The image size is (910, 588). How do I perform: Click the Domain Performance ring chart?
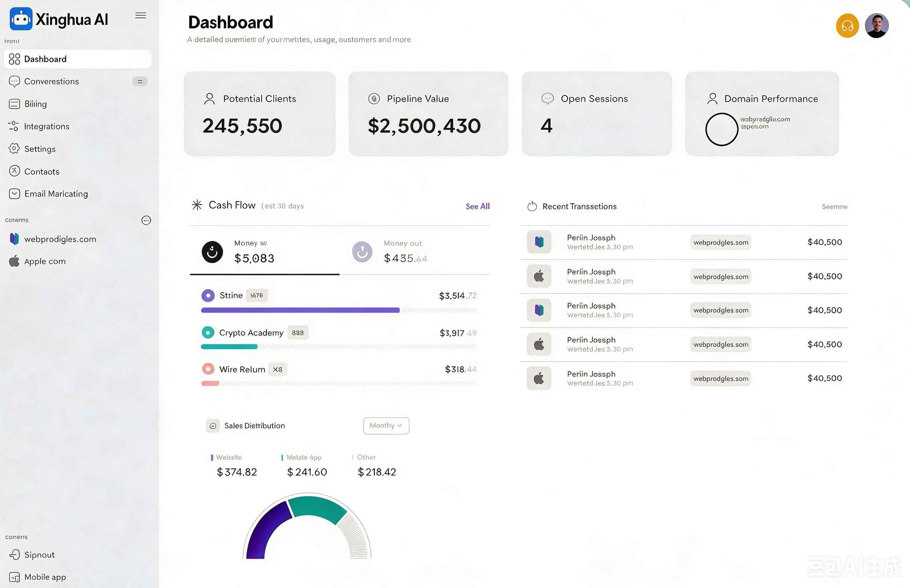coord(721,129)
